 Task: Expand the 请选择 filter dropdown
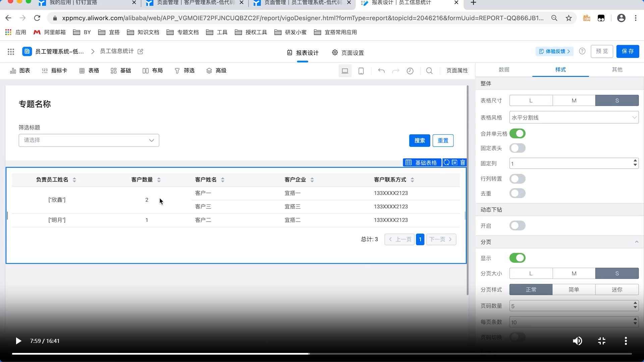click(89, 140)
